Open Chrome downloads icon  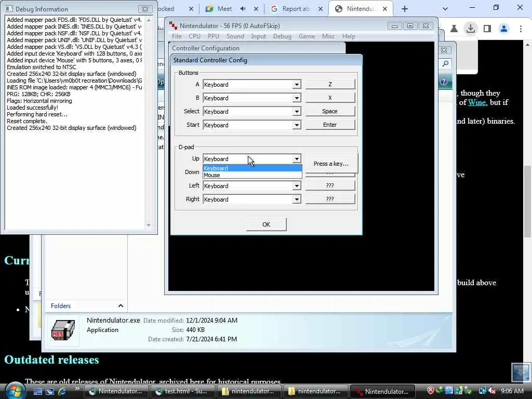pyautogui.click(x=471, y=29)
